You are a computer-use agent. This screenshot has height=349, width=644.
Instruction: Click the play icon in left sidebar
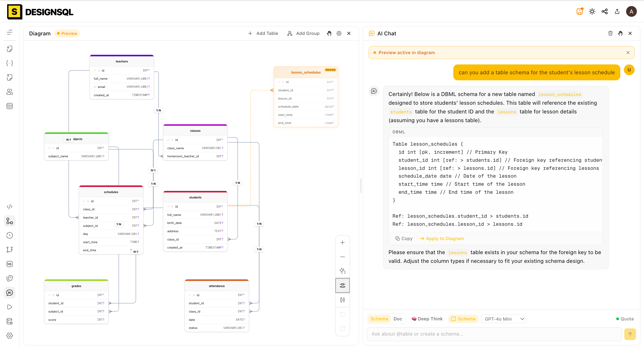point(9,307)
